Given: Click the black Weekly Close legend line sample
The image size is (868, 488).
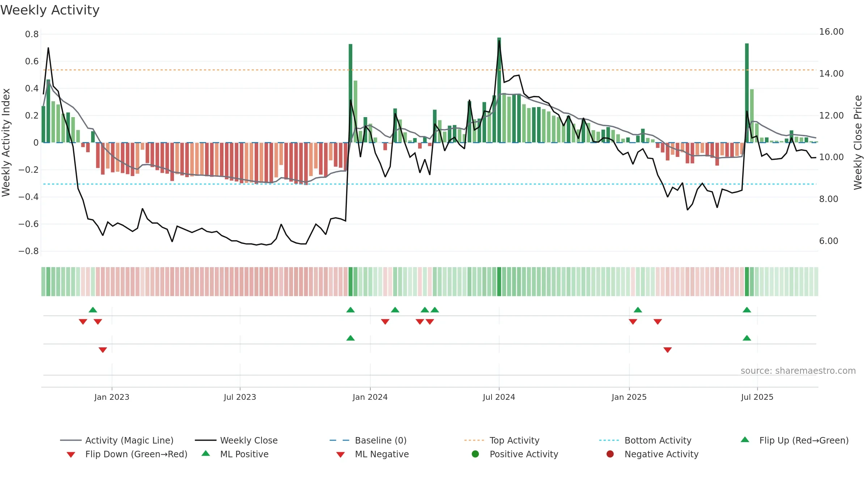Looking at the screenshot, I should 205,440.
